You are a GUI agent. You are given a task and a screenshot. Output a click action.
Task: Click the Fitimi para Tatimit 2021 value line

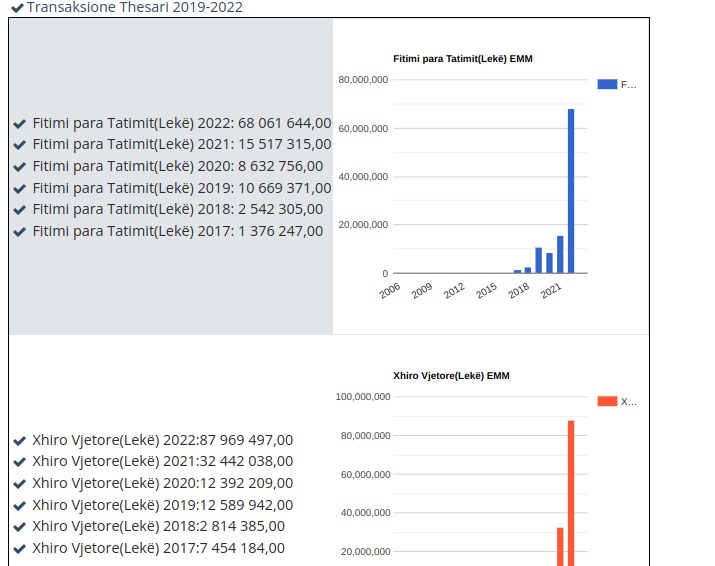point(181,145)
